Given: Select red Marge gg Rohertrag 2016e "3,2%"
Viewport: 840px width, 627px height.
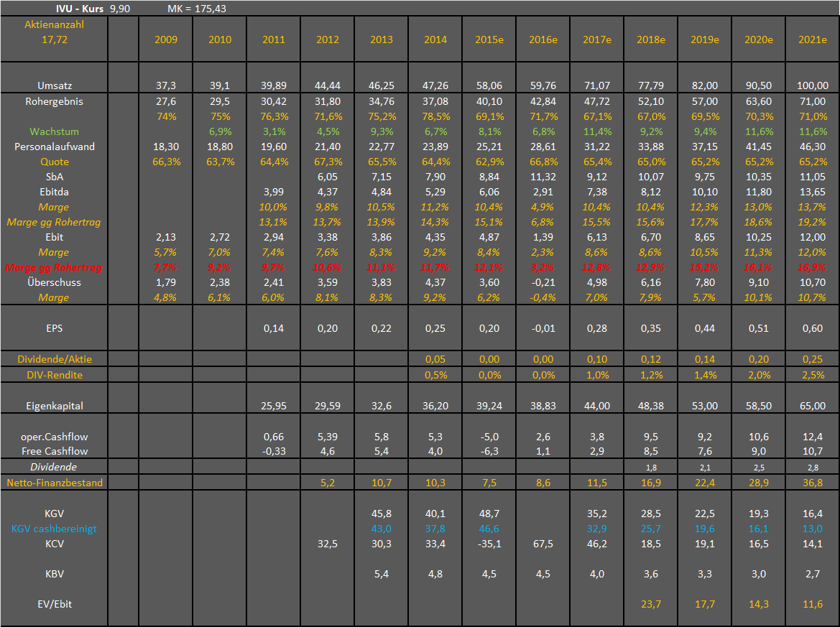Looking at the screenshot, I should [543, 267].
